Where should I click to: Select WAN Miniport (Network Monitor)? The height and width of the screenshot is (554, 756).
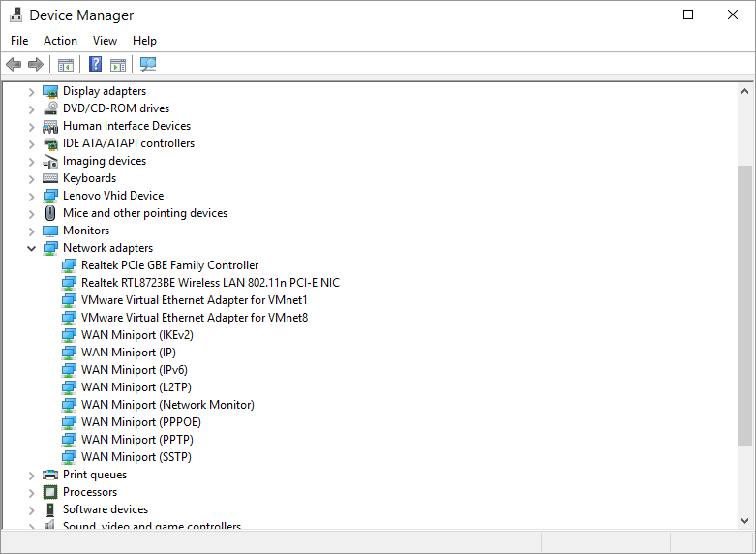[x=167, y=405]
